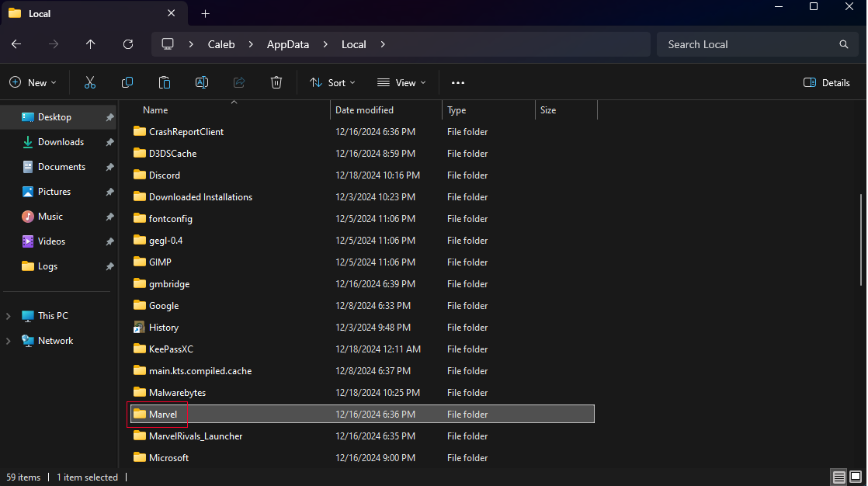Go up one directory level
The height and width of the screenshot is (486, 868).
pyautogui.click(x=90, y=44)
